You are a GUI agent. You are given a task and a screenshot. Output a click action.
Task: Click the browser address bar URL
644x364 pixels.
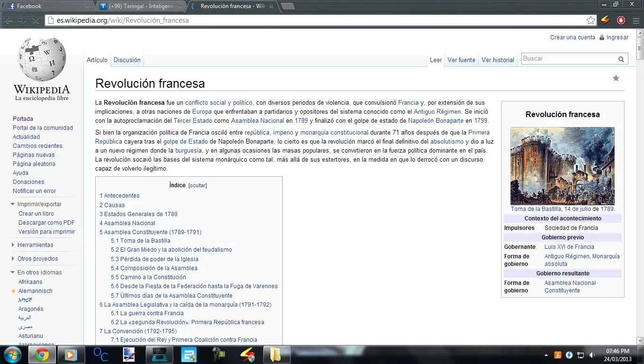click(x=123, y=20)
